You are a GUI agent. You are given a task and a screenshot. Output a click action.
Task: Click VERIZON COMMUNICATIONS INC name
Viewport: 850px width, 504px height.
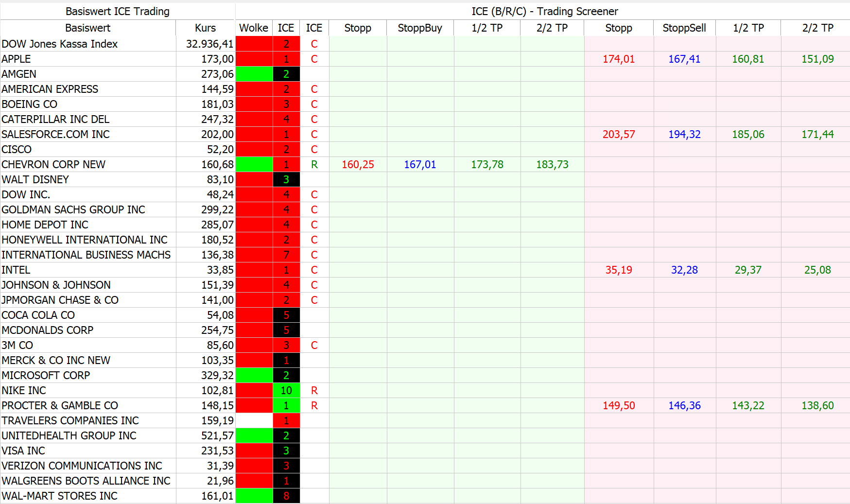tap(82, 466)
